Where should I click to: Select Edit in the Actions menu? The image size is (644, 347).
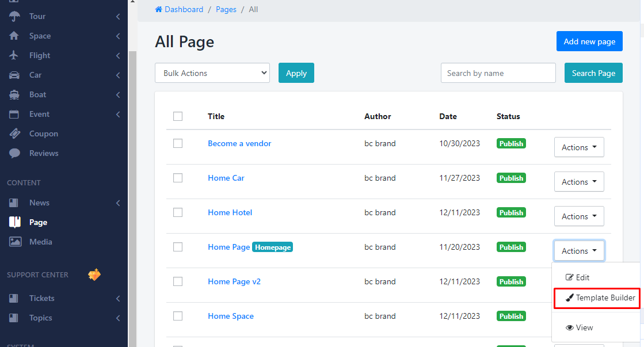coord(578,277)
